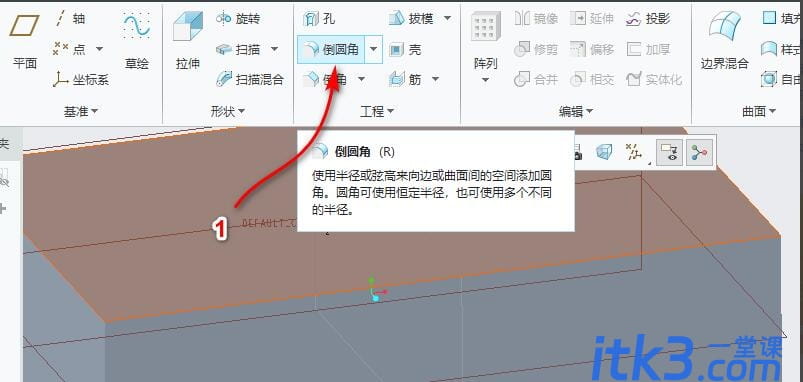Create a hole with 孔
Screen dimensions: 803x382
click(319, 19)
